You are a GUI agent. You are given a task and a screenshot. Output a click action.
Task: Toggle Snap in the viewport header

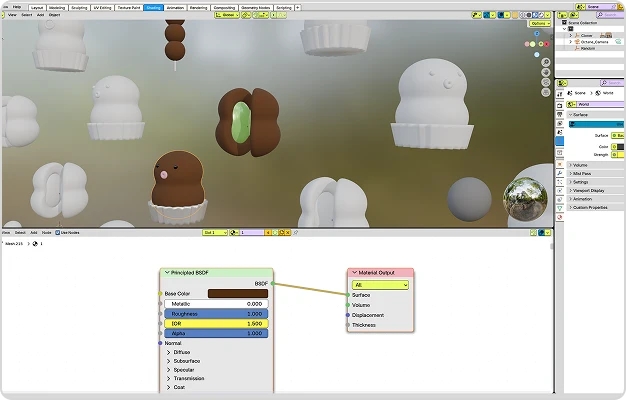point(256,15)
